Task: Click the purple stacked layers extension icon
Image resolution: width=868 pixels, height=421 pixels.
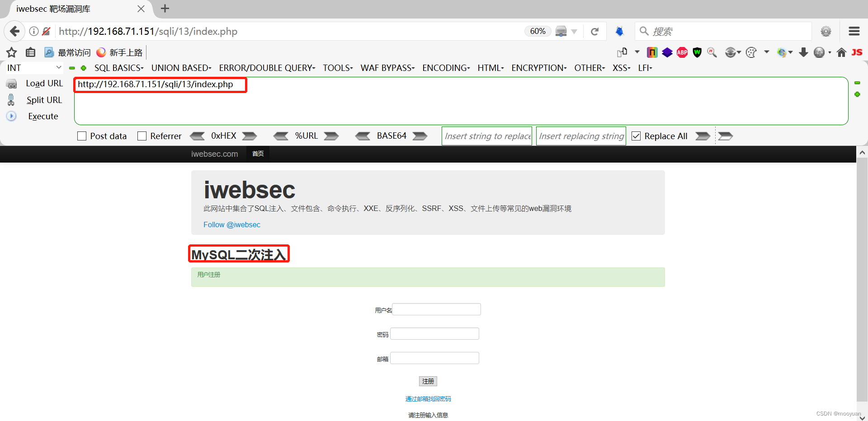Action: click(x=667, y=52)
